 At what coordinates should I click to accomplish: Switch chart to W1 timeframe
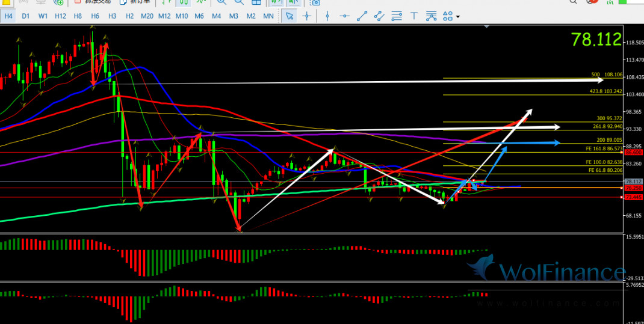pos(43,16)
